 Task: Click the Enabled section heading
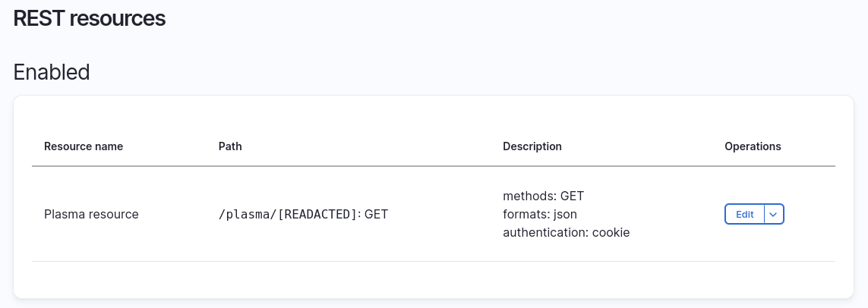(52, 72)
